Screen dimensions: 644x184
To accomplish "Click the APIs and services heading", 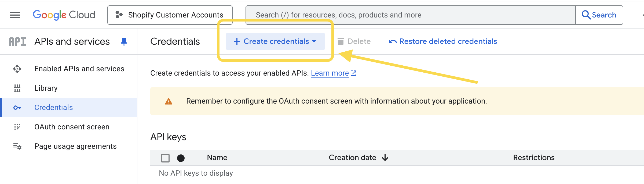I will tap(72, 41).
